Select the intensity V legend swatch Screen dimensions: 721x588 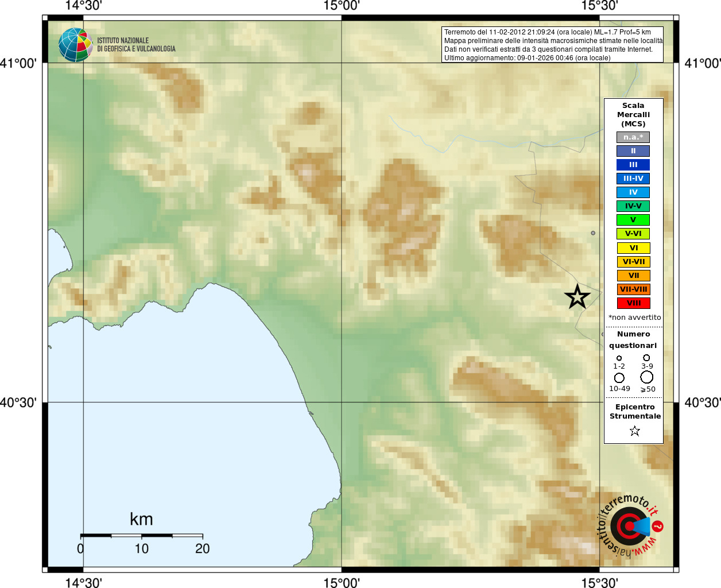(x=633, y=220)
